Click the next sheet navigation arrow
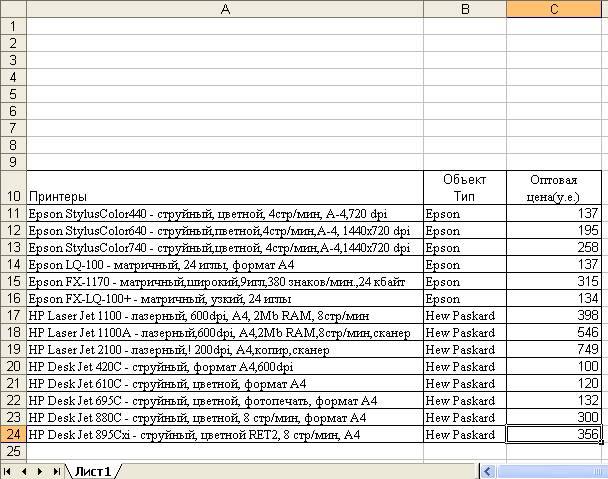Viewport: 608px width, 479px height. pos(38,470)
